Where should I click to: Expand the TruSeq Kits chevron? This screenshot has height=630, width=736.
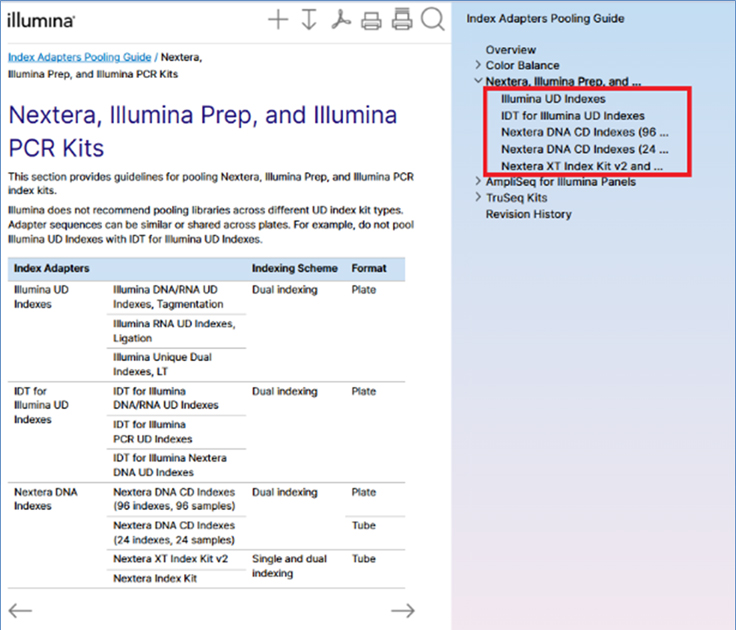tap(478, 198)
